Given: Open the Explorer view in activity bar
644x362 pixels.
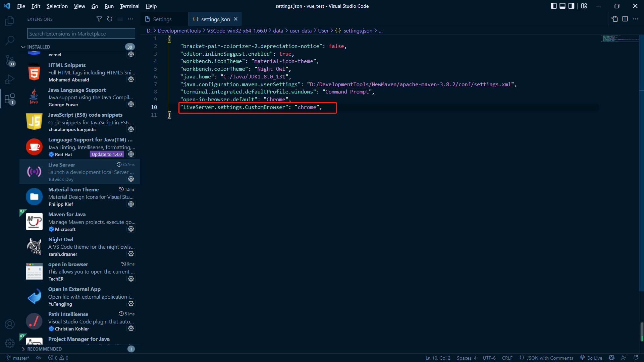Looking at the screenshot, I should (10, 21).
